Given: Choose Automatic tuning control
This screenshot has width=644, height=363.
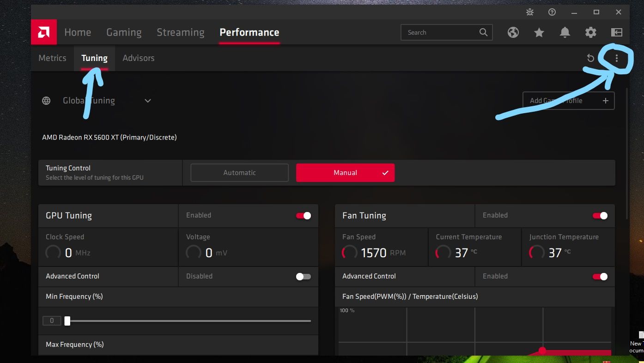Looking at the screenshot, I should pyautogui.click(x=239, y=173).
